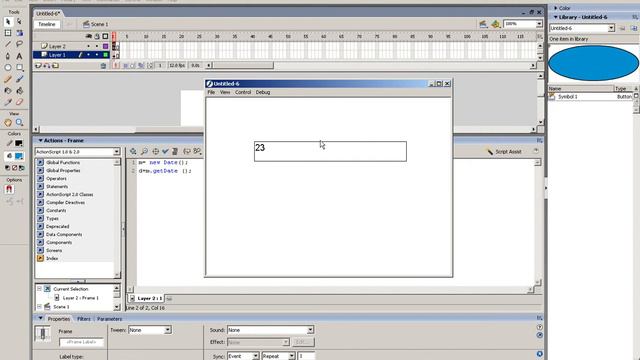Image resolution: width=640 pixels, height=360 pixels.
Task: Click the stroke color swatch
Action: click(19, 144)
